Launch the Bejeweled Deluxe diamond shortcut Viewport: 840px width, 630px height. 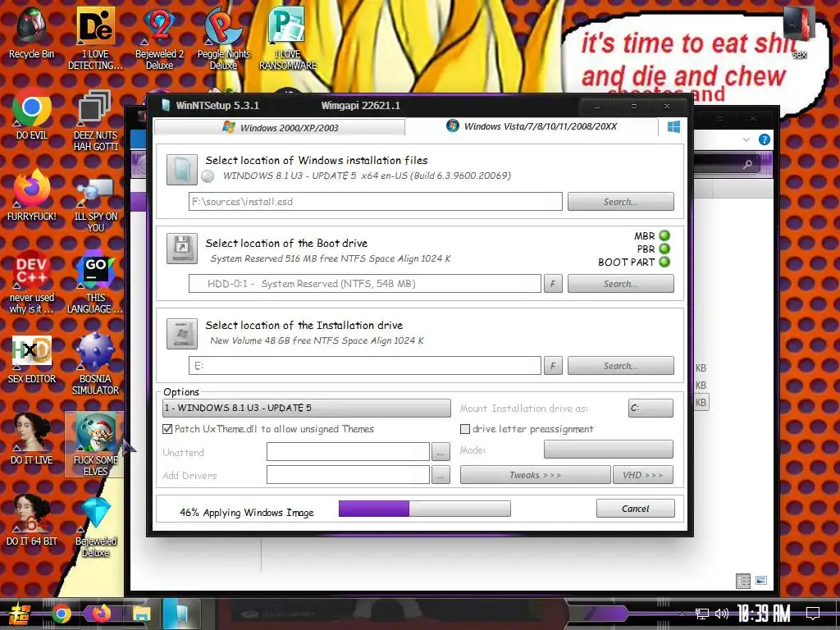coord(95,526)
